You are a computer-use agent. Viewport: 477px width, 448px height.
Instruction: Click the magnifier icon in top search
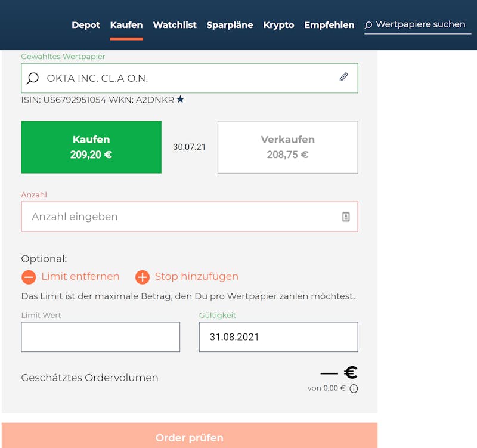click(x=368, y=25)
